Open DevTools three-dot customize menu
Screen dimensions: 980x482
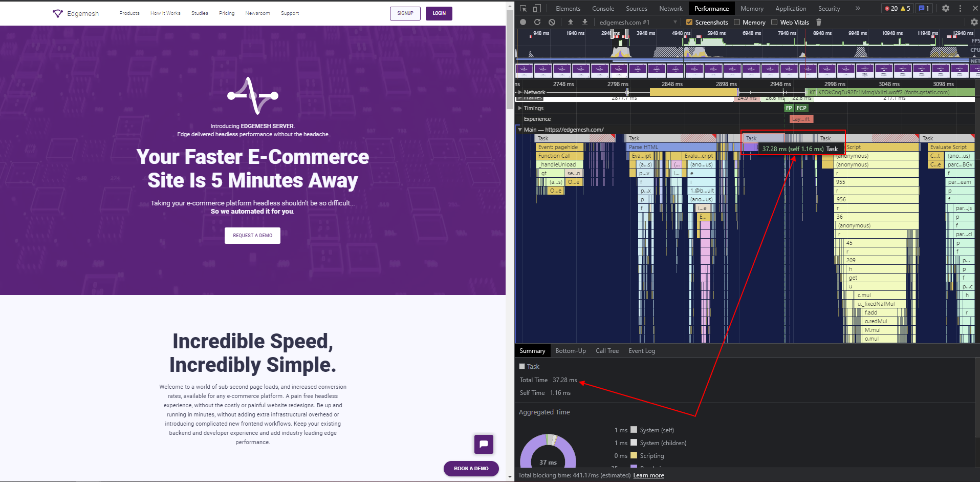point(961,8)
